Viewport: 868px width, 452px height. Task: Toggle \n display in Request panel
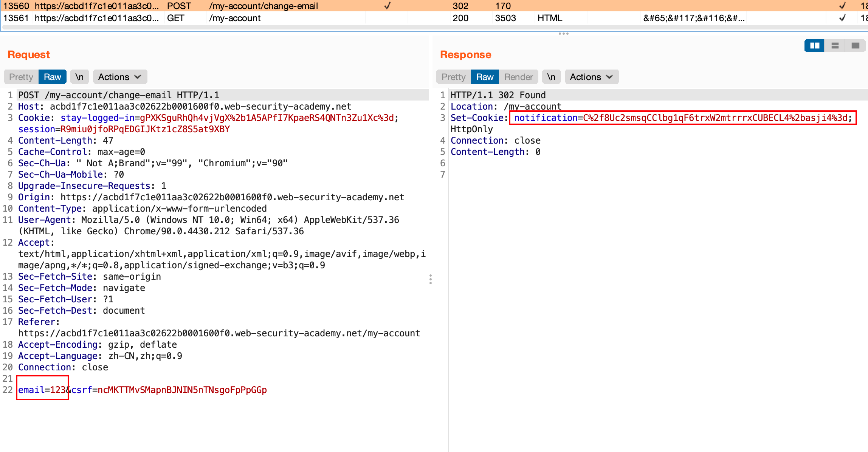(x=79, y=77)
